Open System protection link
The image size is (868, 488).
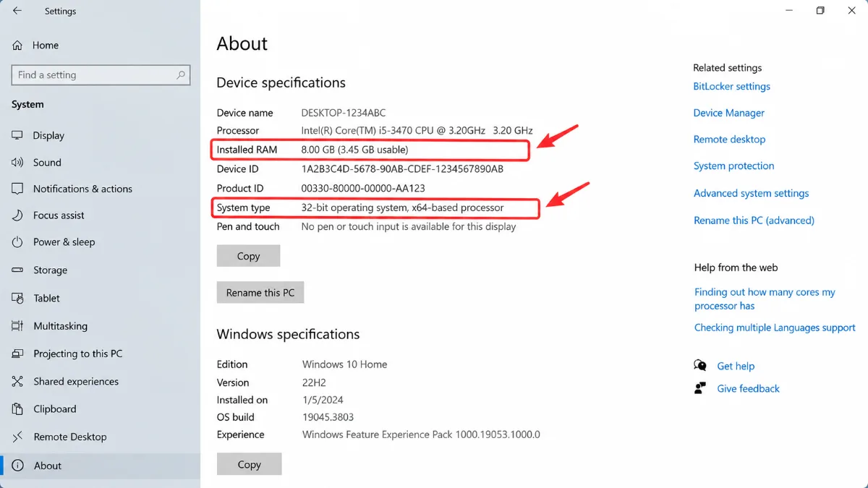coord(733,166)
